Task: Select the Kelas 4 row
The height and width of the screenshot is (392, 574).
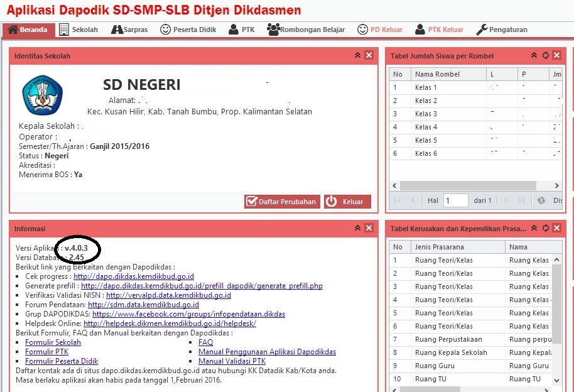Action: coord(475,127)
